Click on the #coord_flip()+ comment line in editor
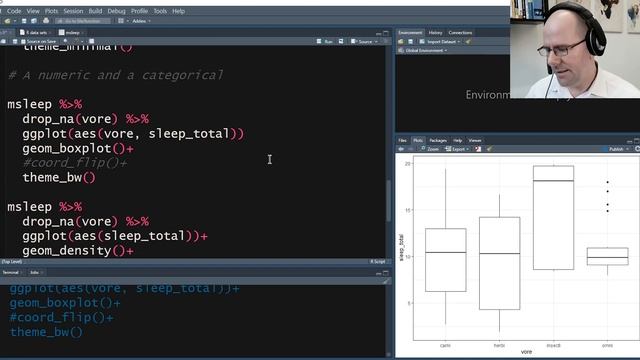This screenshot has width=640, height=360. (x=75, y=163)
